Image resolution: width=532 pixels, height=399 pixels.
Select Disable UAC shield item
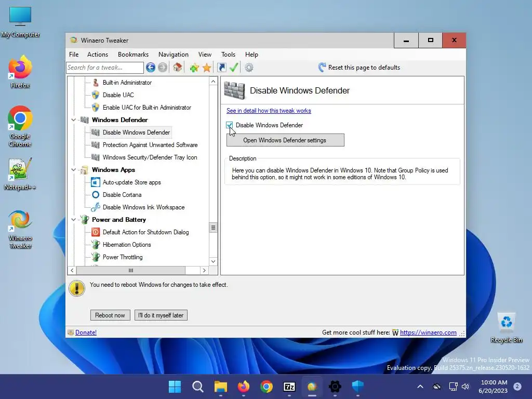(118, 95)
